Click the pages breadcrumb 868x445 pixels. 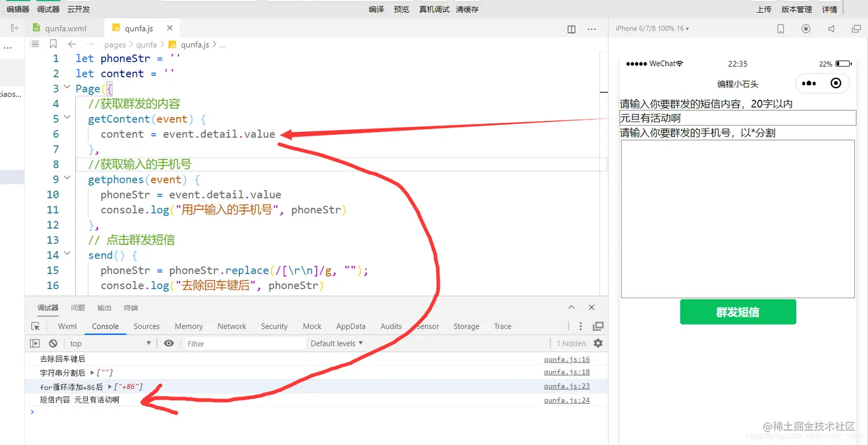pos(115,44)
